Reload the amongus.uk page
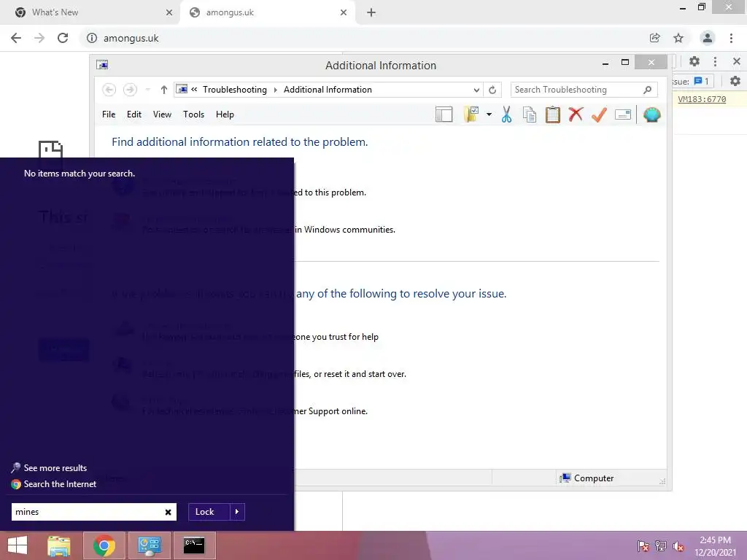The height and width of the screenshot is (560, 747). [x=63, y=38]
